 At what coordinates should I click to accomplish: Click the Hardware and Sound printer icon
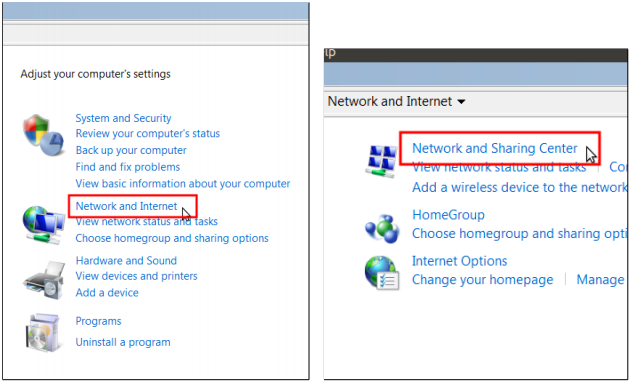[x=44, y=280]
